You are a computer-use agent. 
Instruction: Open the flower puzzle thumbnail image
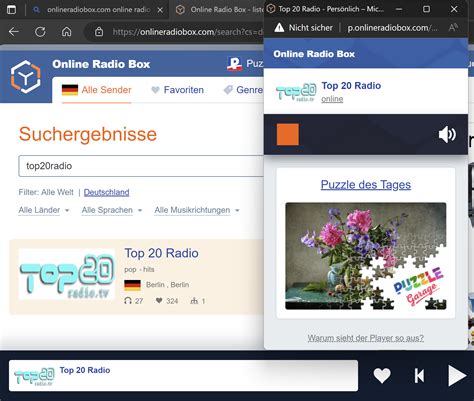(366, 256)
